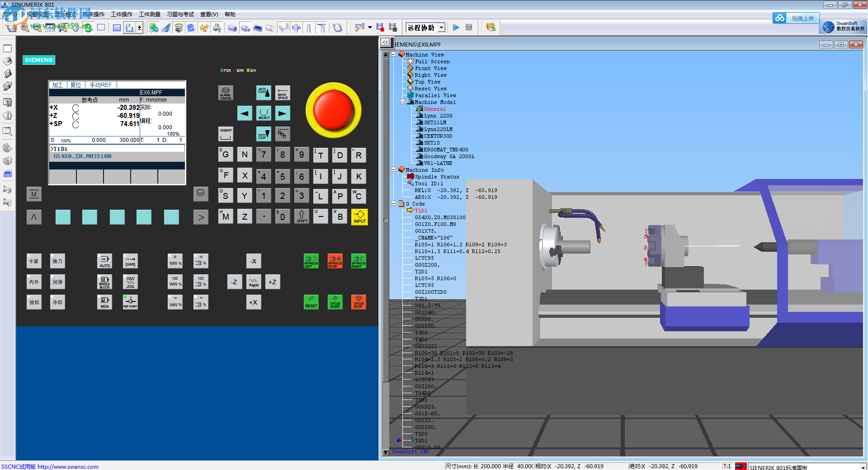Stop simulation with the gray stop icon
Screen dimensions: 868x470
point(469,28)
